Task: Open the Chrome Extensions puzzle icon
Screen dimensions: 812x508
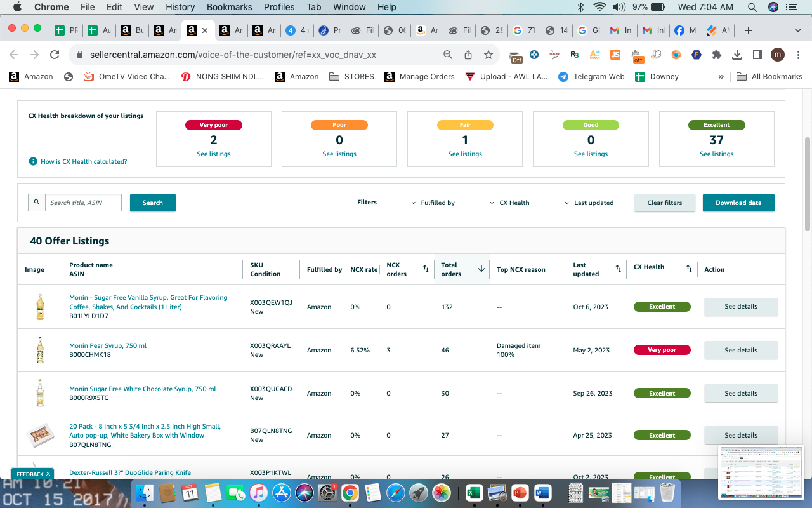Action: (717, 55)
